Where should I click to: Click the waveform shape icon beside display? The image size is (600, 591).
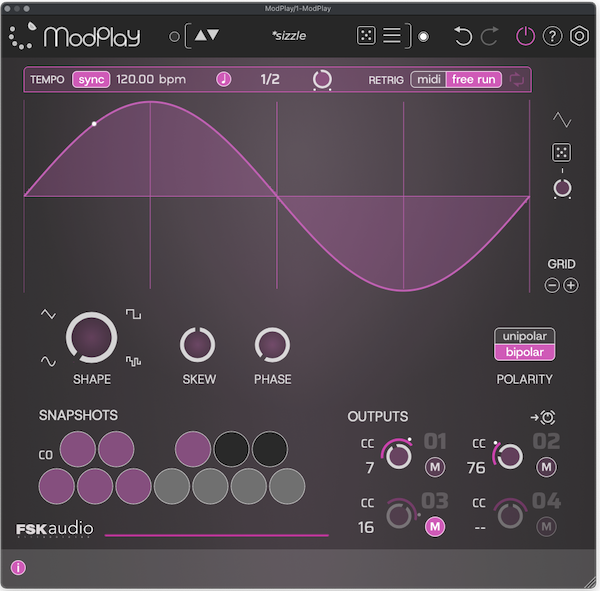click(x=562, y=120)
